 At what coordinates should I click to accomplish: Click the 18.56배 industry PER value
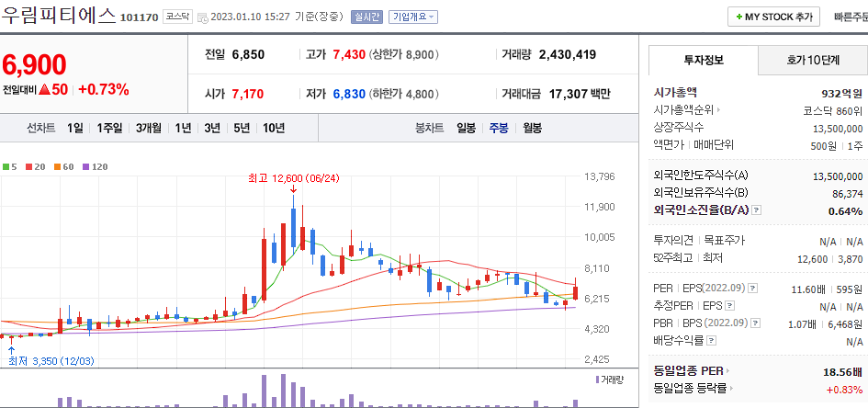click(843, 371)
